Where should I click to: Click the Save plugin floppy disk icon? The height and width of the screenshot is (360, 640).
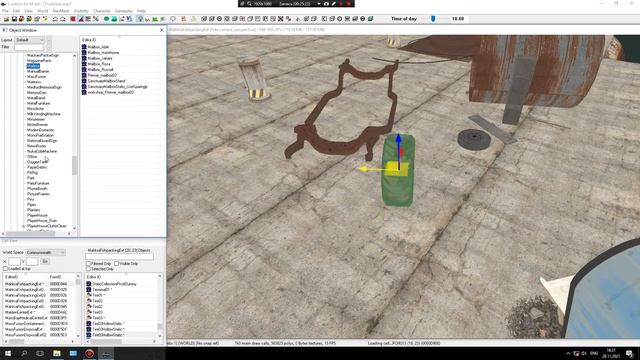[14, 19]
